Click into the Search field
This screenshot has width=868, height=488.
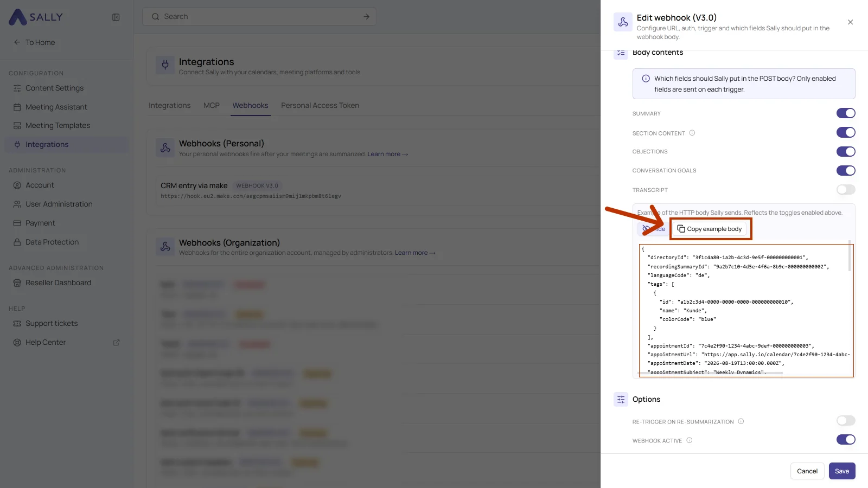click(x=259, y=17)
